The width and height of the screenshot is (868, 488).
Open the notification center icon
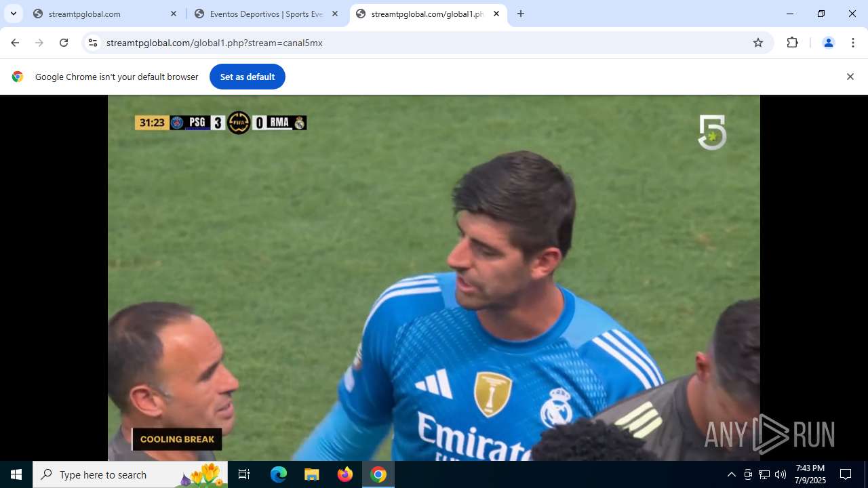coord(846,474)
